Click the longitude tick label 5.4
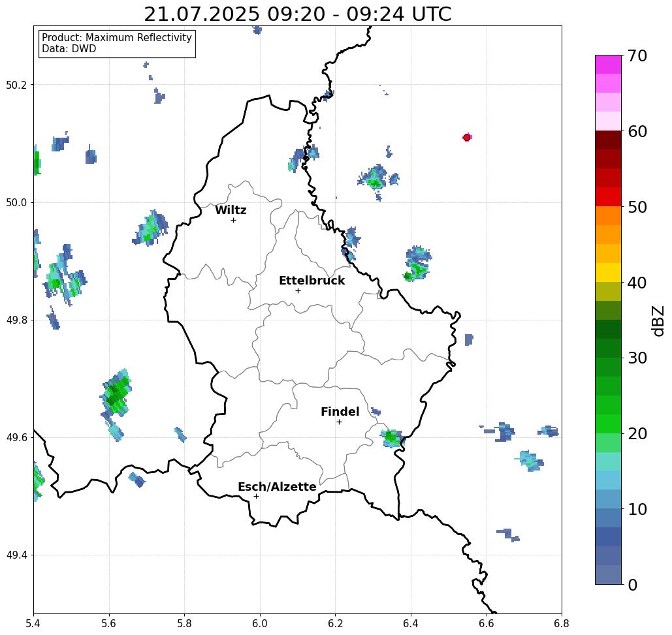This screenshot has width=672, height=635. click(33, 623)
